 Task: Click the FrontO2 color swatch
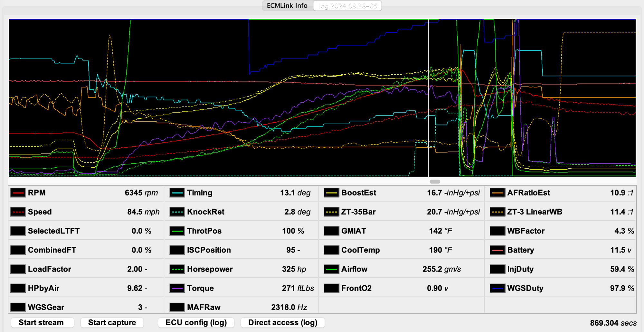[331, 288]
